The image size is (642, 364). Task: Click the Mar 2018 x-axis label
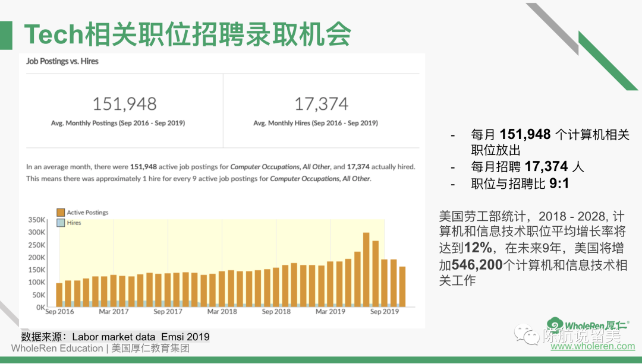222,312
